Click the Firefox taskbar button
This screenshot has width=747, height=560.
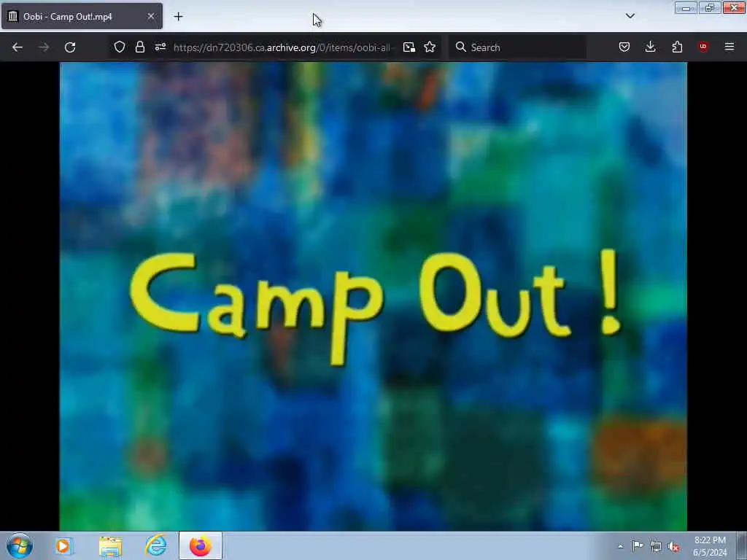coord(201,545)
